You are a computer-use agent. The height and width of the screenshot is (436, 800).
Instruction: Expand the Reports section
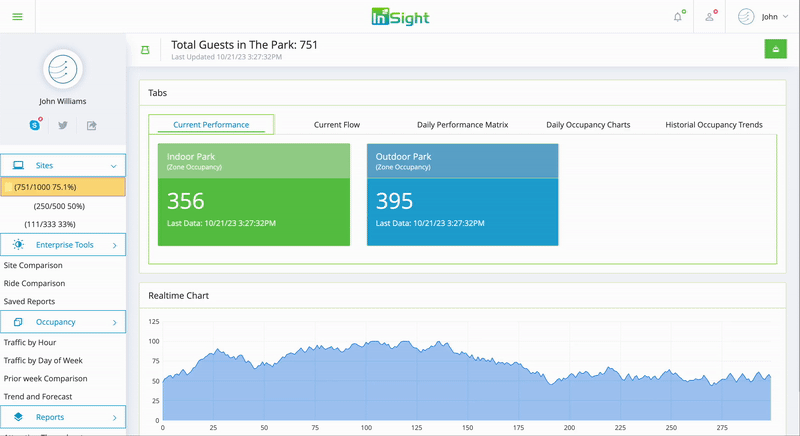(x=63, y=417)
